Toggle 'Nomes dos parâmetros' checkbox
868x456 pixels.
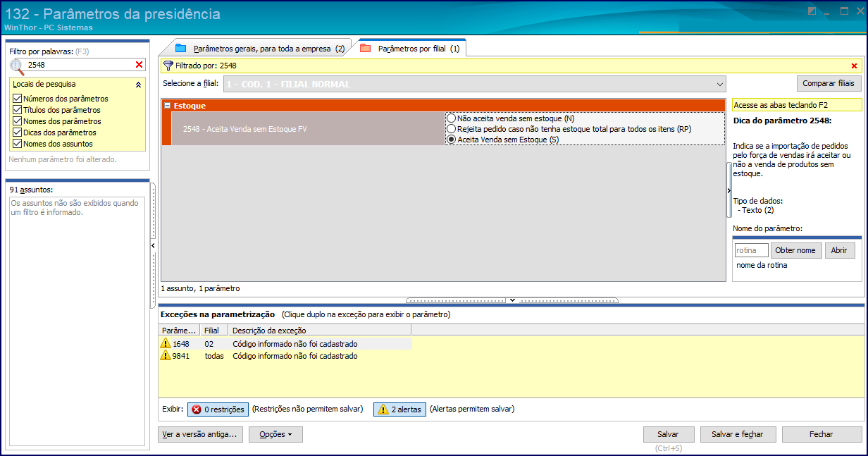(x=17, y=121)
